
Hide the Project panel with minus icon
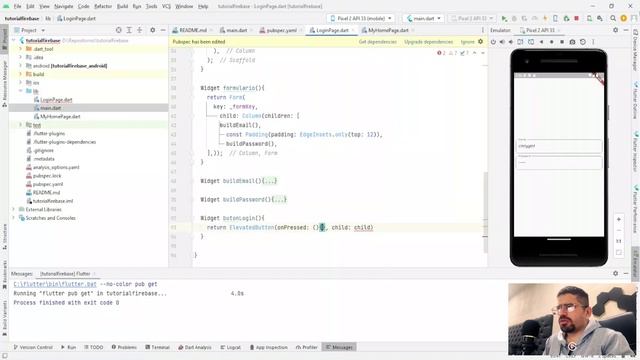coord(163,30)
